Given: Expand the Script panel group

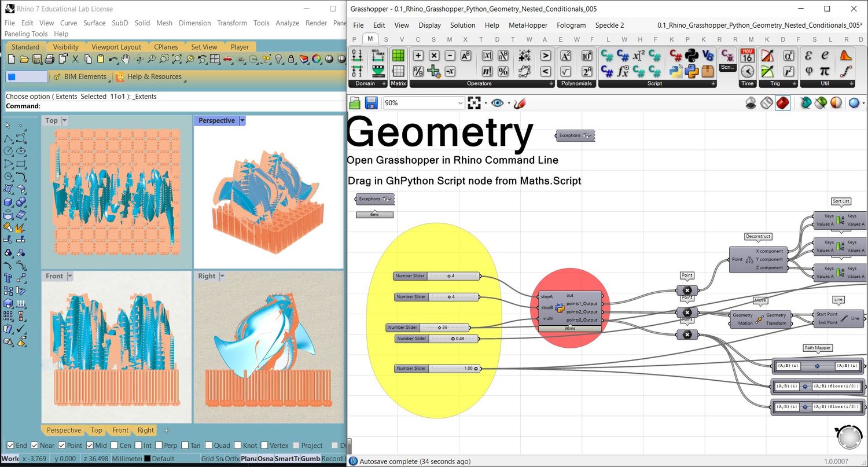Looking at the screenshot, I should (713, 83).
